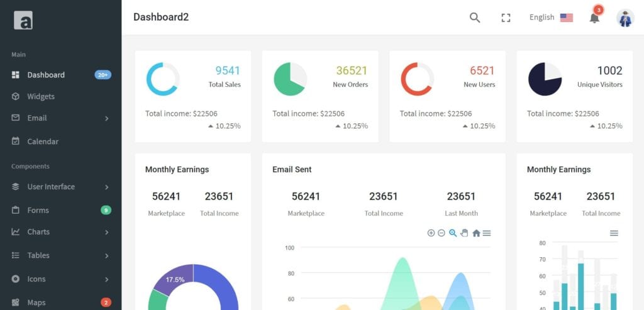Click the 'a' logo in the sidebar
644x310 pixels.
(x=23, y=19)
